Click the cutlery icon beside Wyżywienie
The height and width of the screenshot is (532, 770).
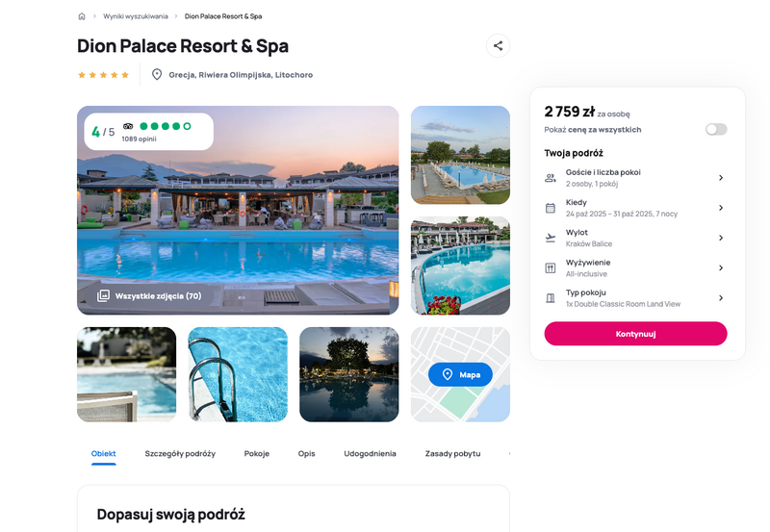point(551,268)
